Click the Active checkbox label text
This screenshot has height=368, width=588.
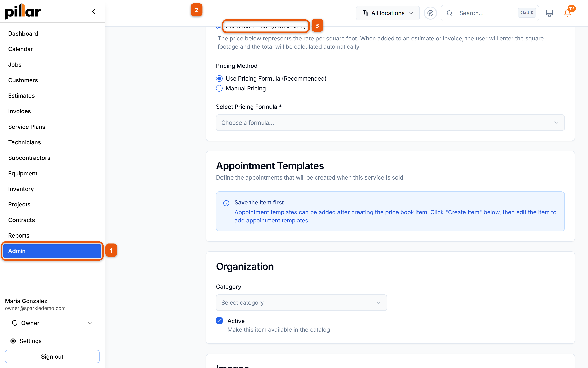(236, 321)
